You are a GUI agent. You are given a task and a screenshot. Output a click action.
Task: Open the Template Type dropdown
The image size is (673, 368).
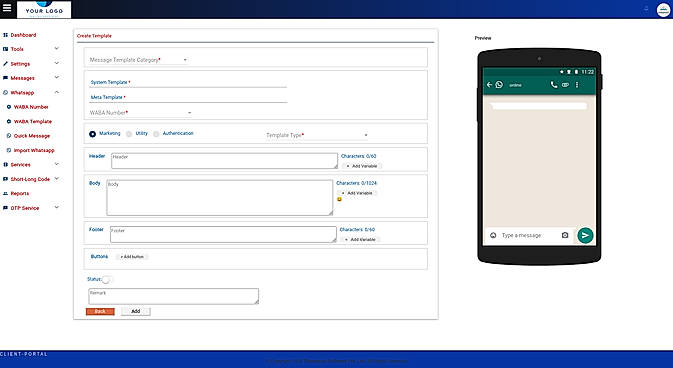[317, 135]
